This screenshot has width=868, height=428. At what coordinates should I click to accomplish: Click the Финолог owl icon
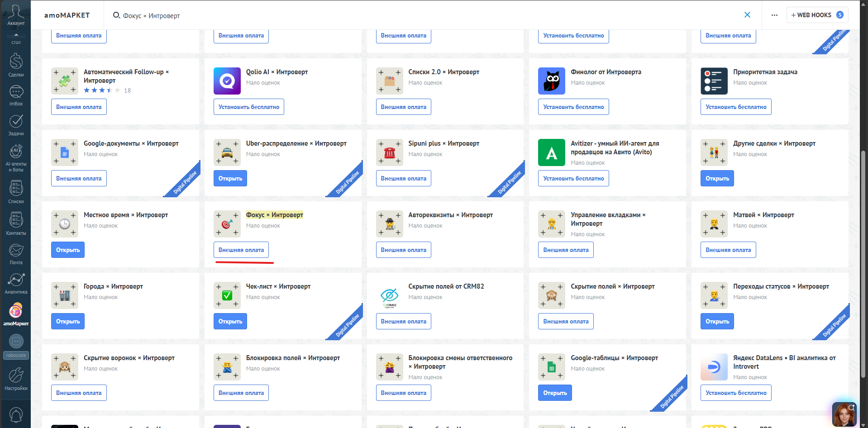551,81
